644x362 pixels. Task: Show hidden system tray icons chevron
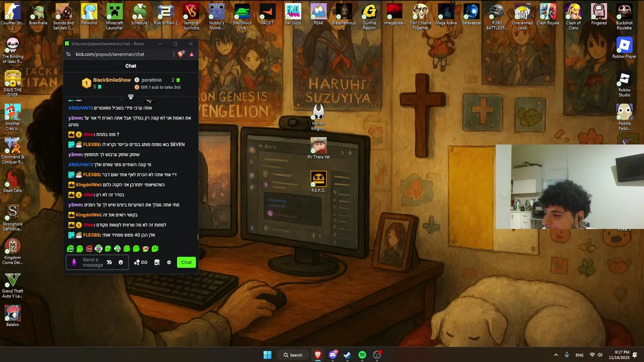(x=556, y=355)
